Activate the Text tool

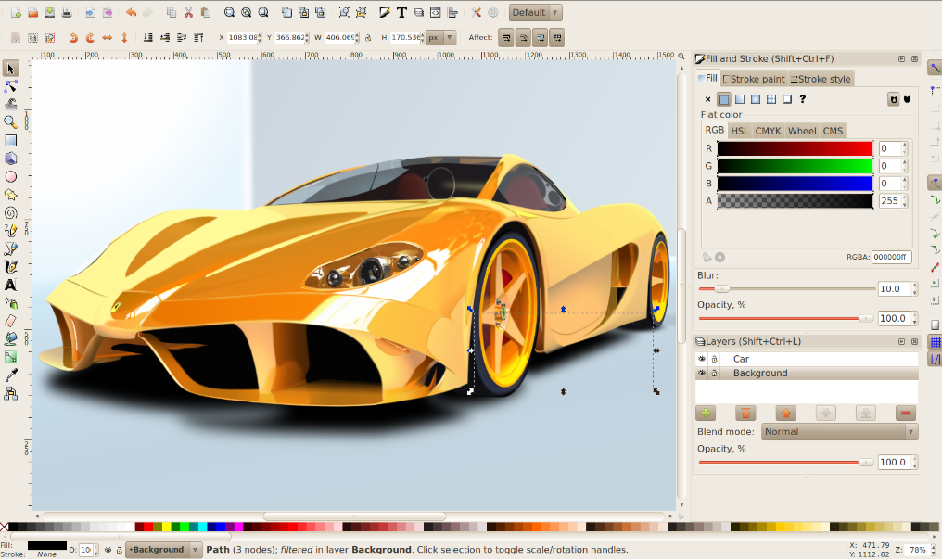coord(11,285)
